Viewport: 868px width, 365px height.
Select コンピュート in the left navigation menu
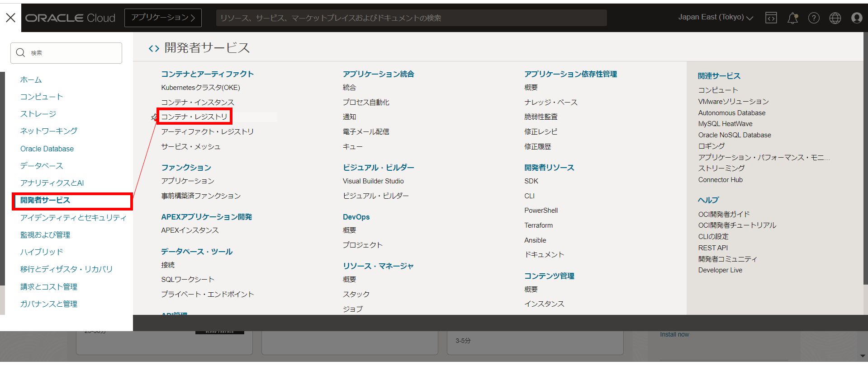click(42, 97)
